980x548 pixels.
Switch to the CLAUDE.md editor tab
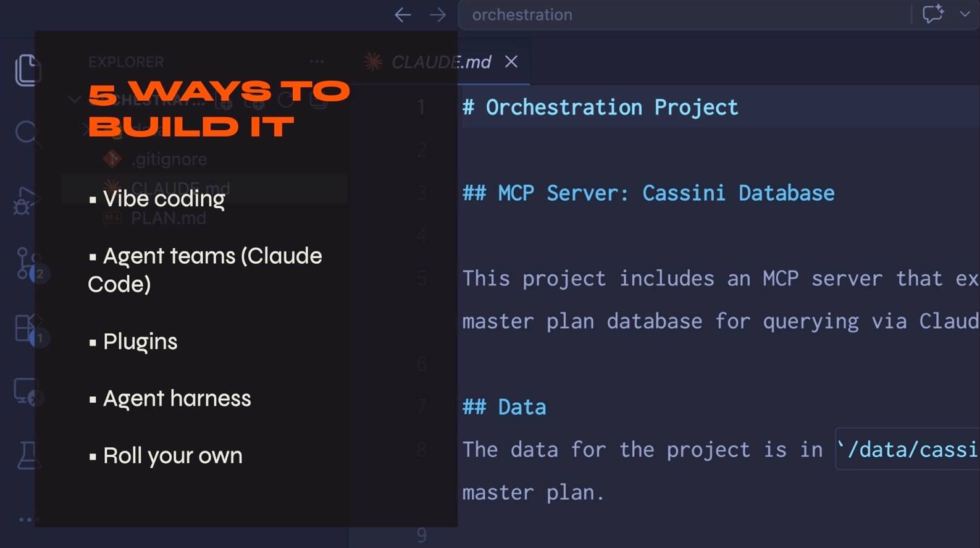(x=440, y=62)
